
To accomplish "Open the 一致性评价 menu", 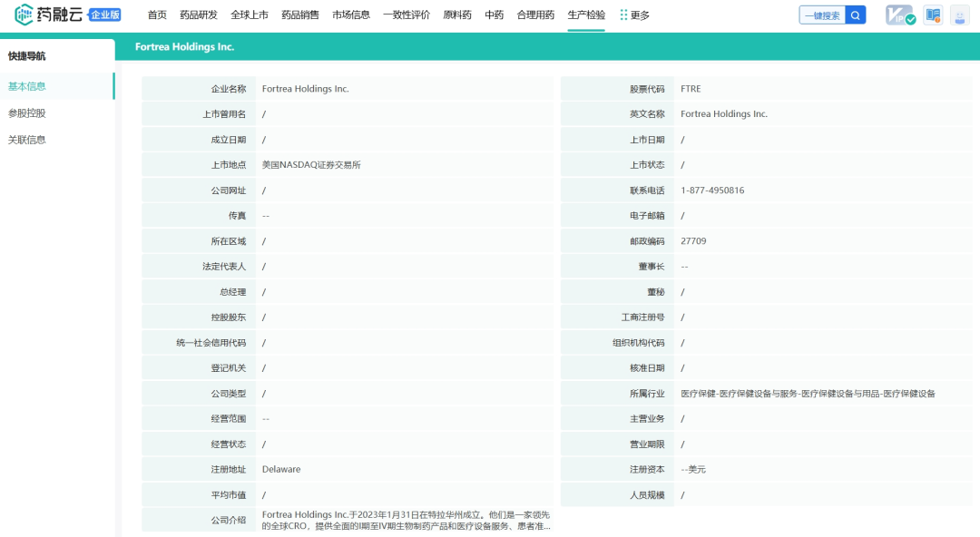I will coord(407,15).
